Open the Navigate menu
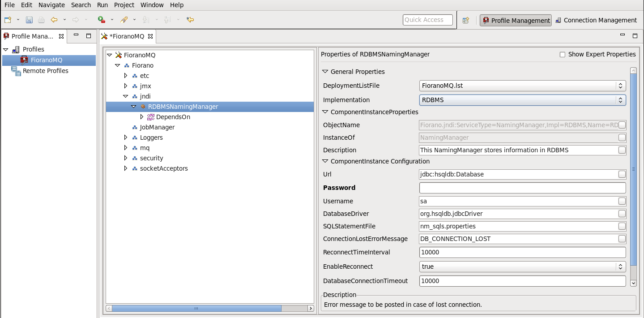This screenshot has width=644, height=318. (51, 5)
